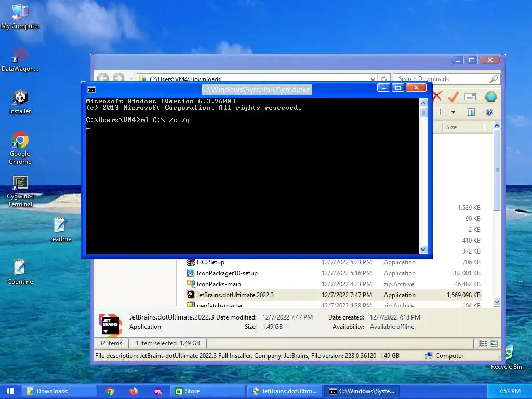Click address path C:\Users\VM4\Downloads
Screen dimensions: 532x399
pyautogui.click(x=185, y=79)
